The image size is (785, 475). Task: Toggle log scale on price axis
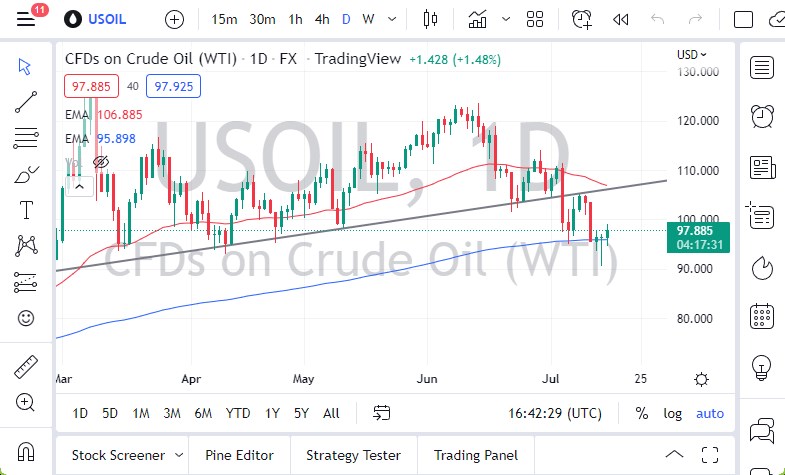tap(672, 413)
